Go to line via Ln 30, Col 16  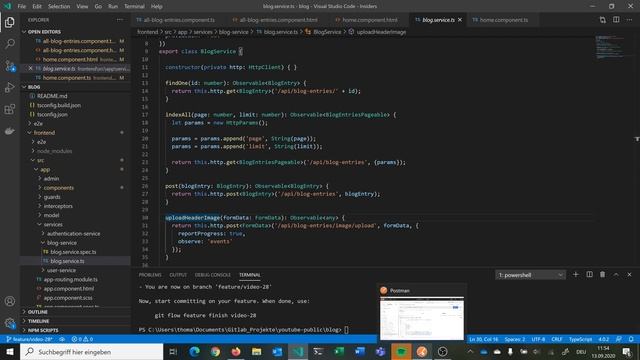[484, 339]
